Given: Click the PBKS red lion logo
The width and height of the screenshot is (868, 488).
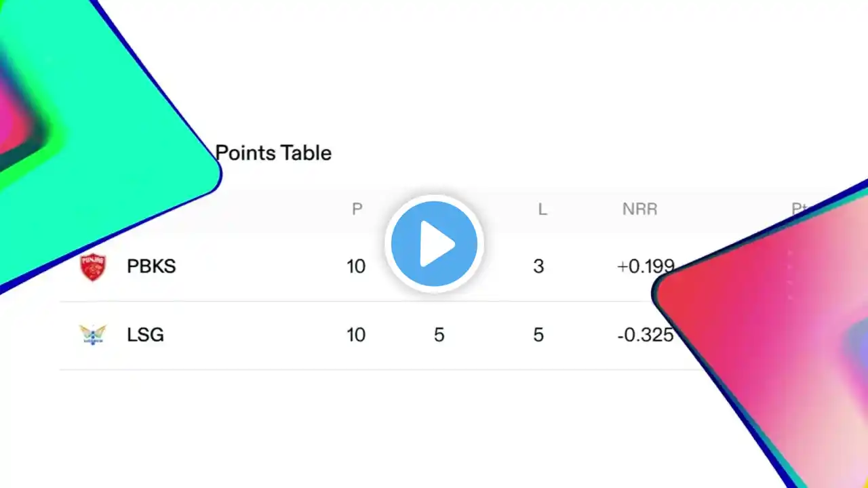Looking at the screenshot, I should [93, 266].
